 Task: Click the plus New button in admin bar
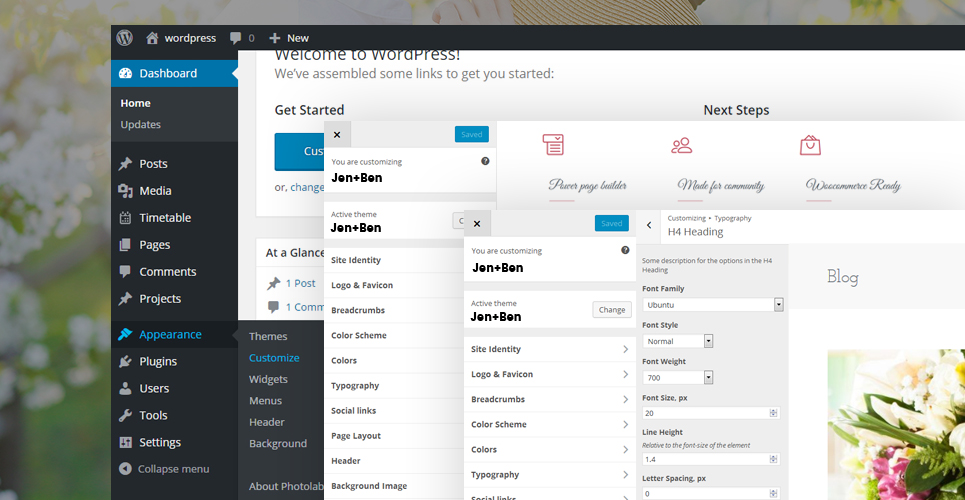289,38
